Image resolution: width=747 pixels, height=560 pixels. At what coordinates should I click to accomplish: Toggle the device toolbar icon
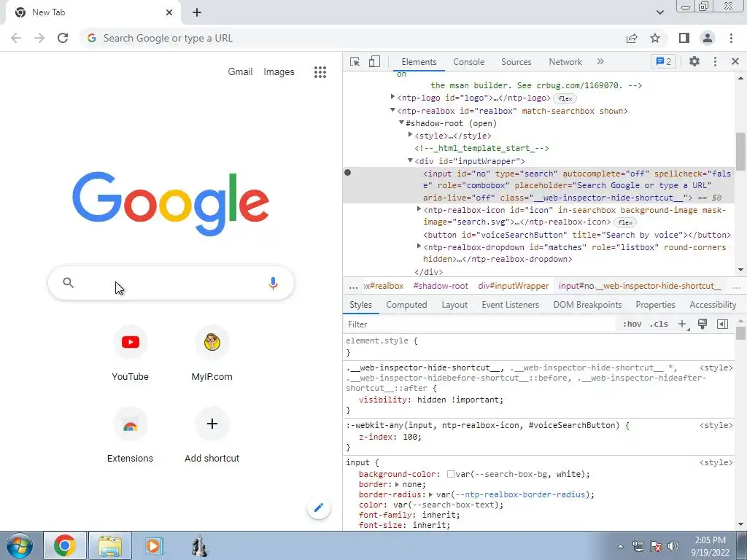374,62
